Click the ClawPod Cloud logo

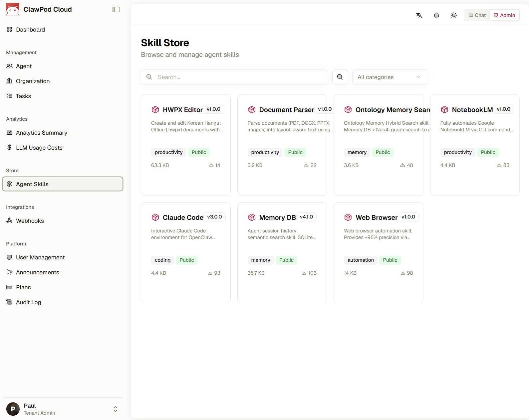(x=13, y=9)
